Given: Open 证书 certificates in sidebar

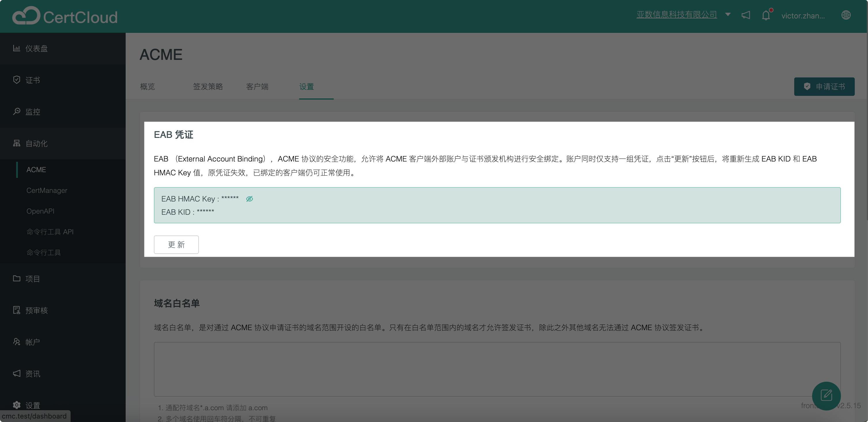Looking at the screenshot, I should coord(63,80).
